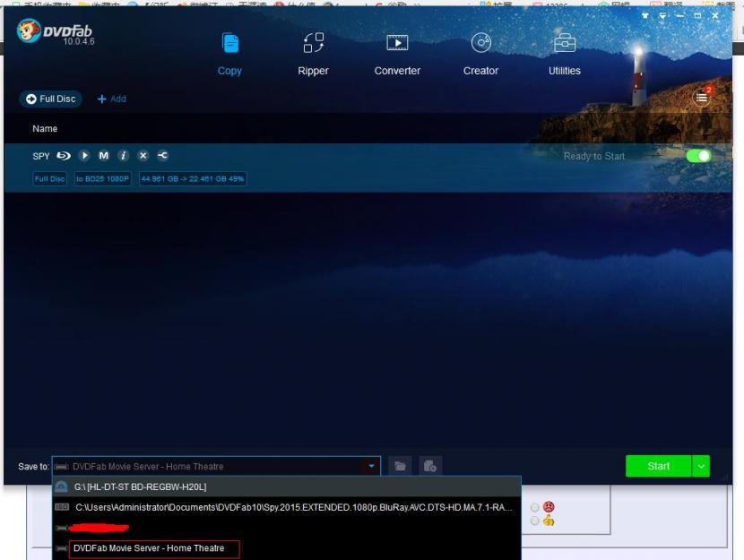The image size is (744, 560).
Task: Choose output folder with folder icon
Action: pos(400,466)
